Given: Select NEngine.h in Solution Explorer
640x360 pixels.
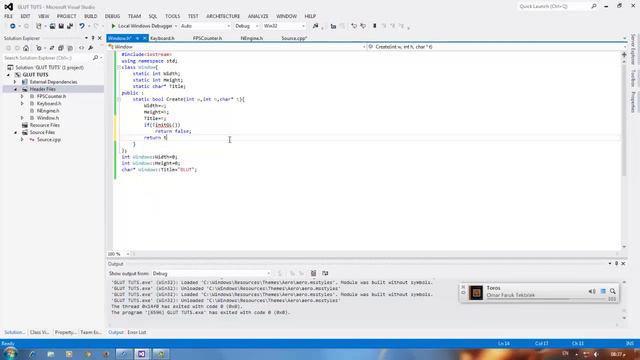Looking at the screenshot, I should 48,111.
